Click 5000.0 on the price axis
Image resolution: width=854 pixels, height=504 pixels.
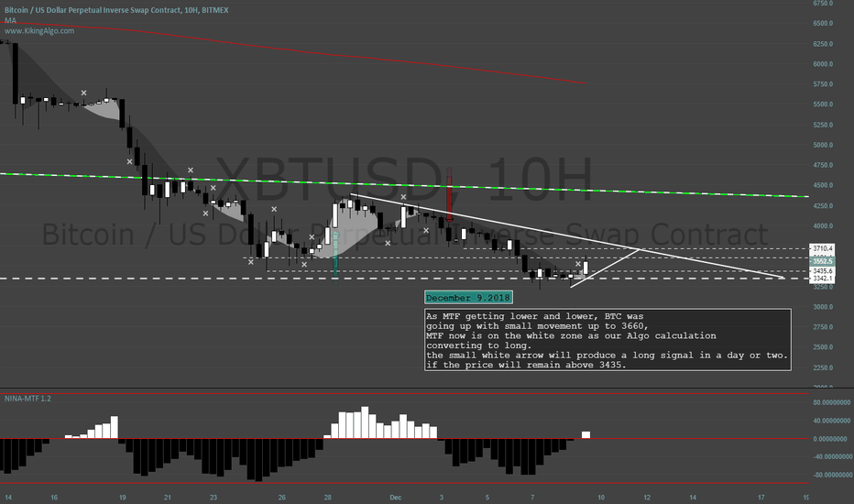(823, 145)
